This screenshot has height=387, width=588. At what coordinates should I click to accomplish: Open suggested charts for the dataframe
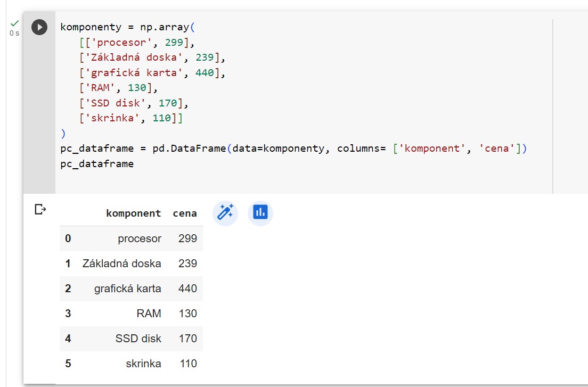(260, 212)
